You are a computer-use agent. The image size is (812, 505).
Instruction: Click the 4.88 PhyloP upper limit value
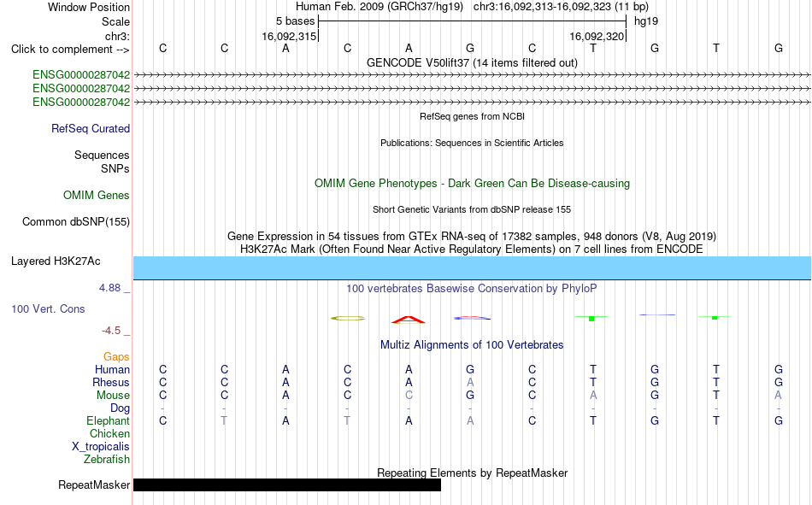click(x=109, y=288)
